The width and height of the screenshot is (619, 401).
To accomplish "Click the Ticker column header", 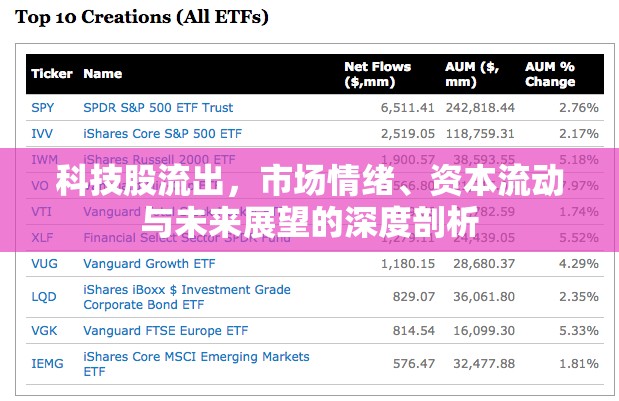I will 52,74.
